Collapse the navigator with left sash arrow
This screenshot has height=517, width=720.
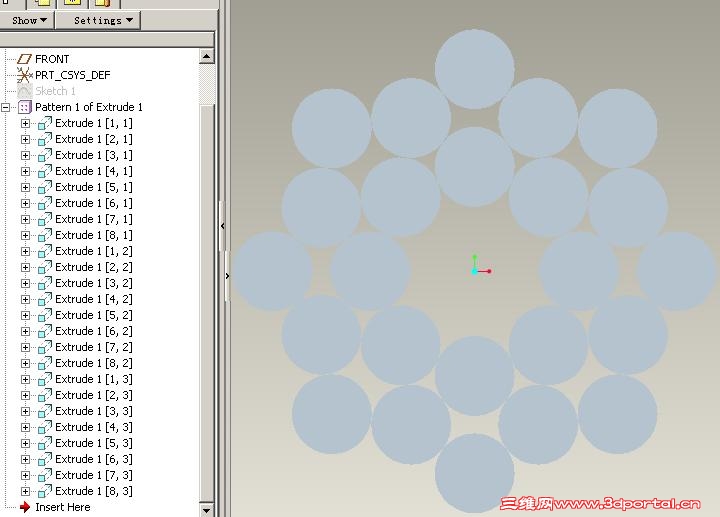tap(223, 226)
